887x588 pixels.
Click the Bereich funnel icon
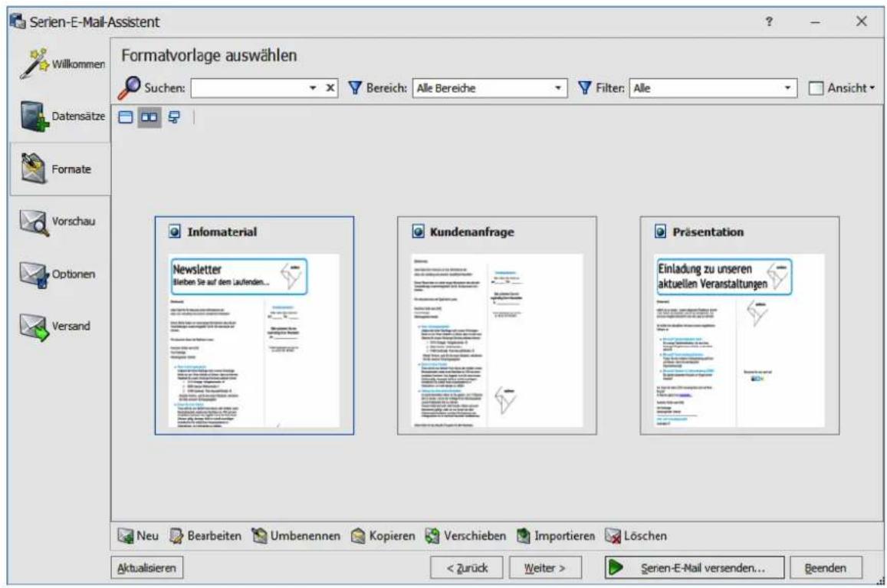[355, 87]
